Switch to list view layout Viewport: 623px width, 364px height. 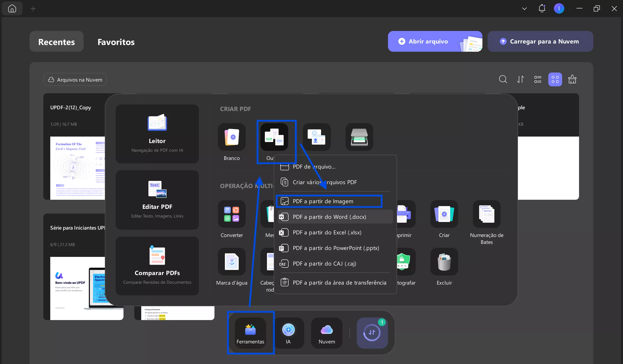coord(538,79)
